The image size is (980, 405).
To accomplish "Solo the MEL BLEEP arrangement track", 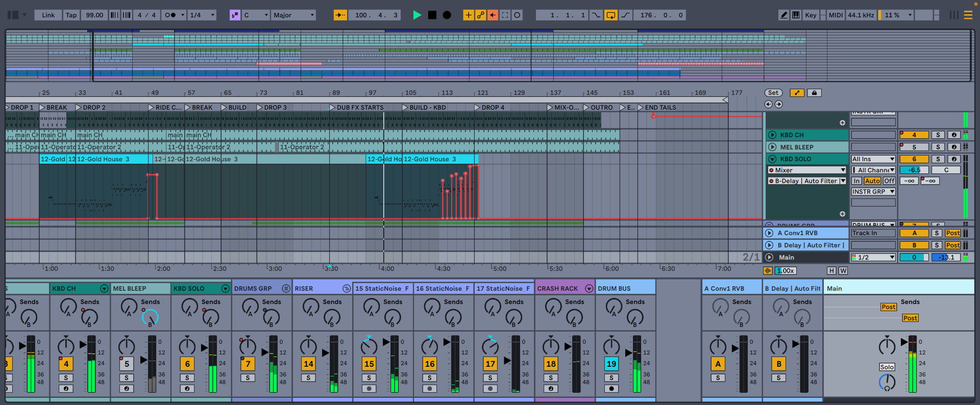I will coord(938,147).
